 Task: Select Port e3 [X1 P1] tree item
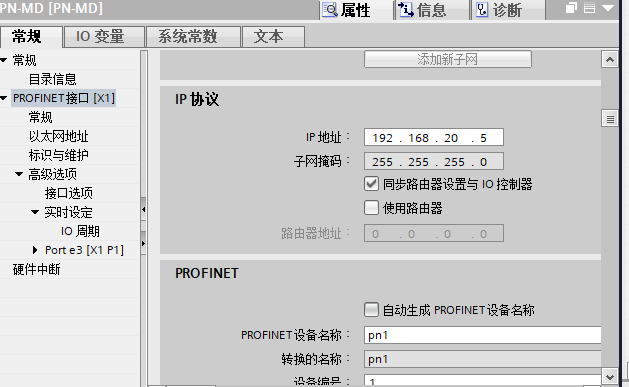(84, 250)
